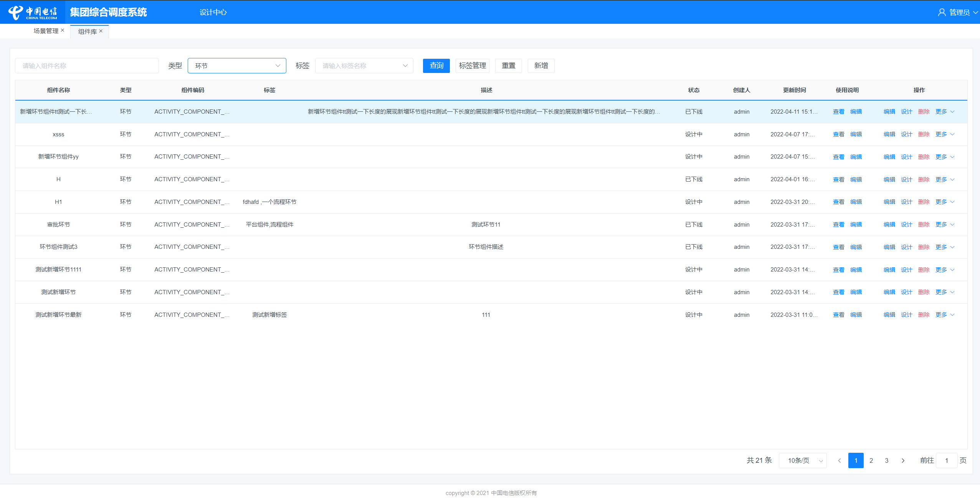Switch to the 组件库 tab
The width and height of the screenshot is (980, 500).
pyautogui.click(x=87, y=31)
